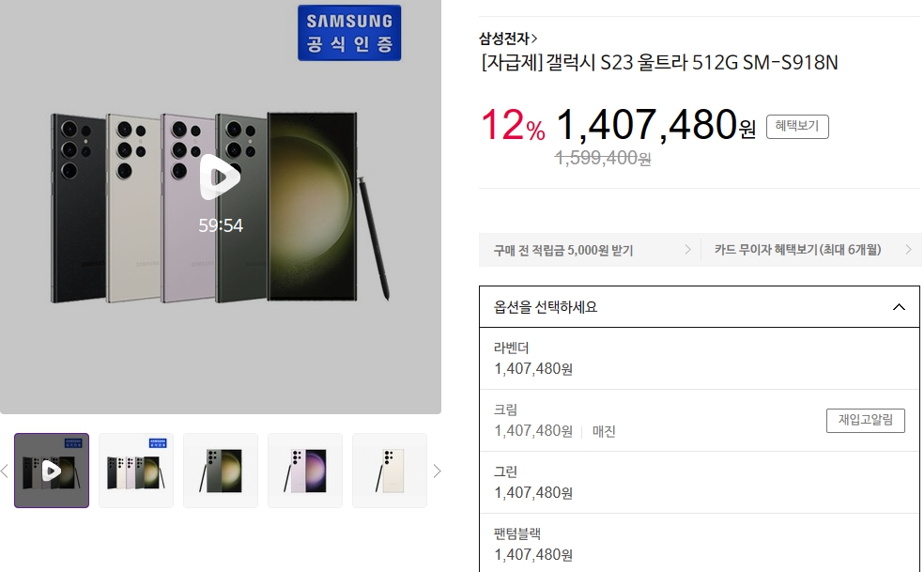Open 구매 전 적립금 5,000원 받기 link
The width and height of the screenshot is (924, 572).
[x=590, y=250]
